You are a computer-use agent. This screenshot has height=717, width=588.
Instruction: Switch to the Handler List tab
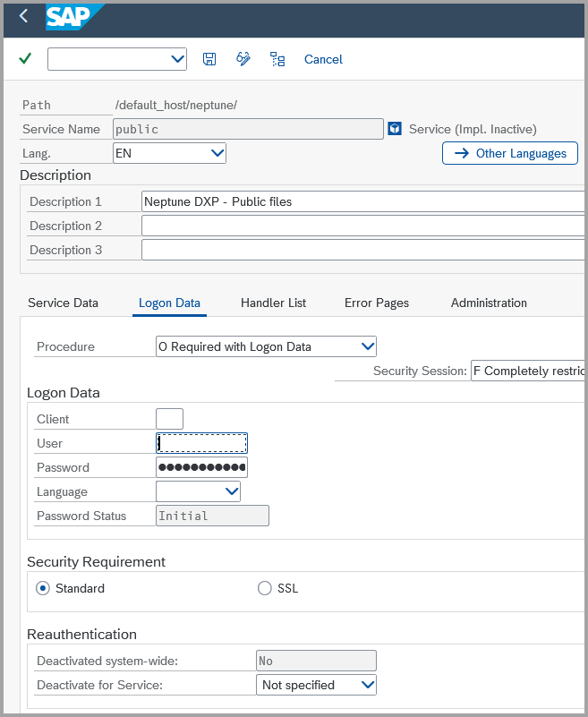[x=273, y=303]
